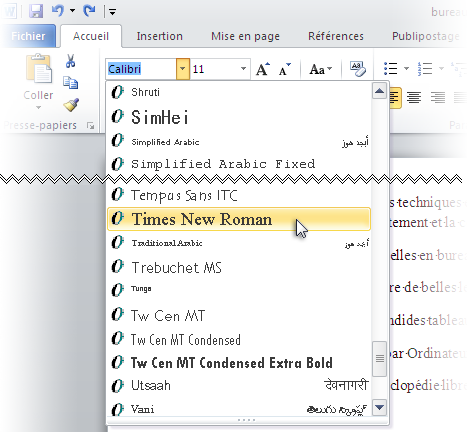Open the Change Case Aa menu

pyautogui.click(x=321, y=69)
